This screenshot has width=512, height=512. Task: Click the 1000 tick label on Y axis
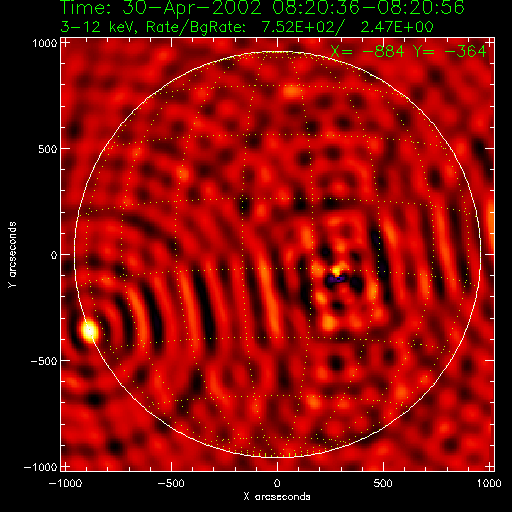click(x=44, y=43)
